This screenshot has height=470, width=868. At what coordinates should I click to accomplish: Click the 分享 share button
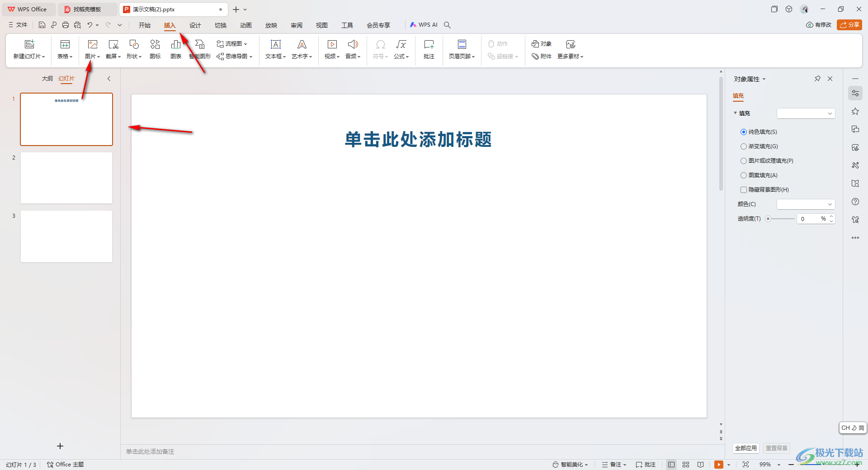[849, 25]
